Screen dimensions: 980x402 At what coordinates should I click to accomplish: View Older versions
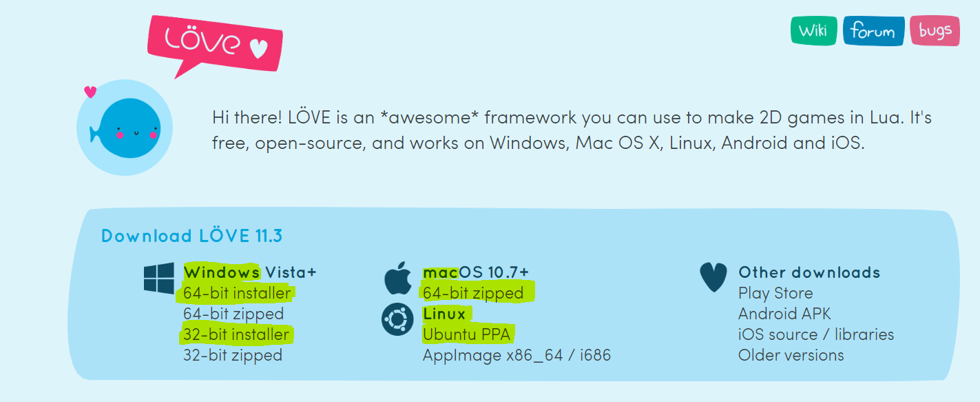tap(791, 355)
